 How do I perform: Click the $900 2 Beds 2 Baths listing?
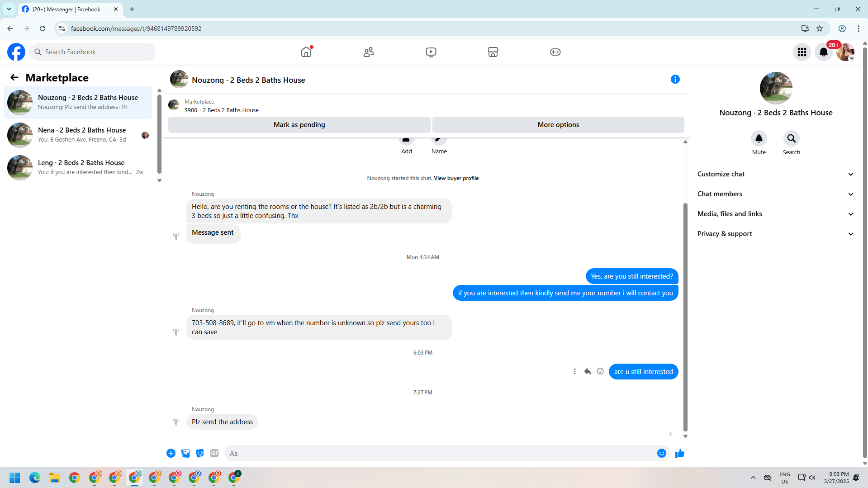click(x=222, y=110)
